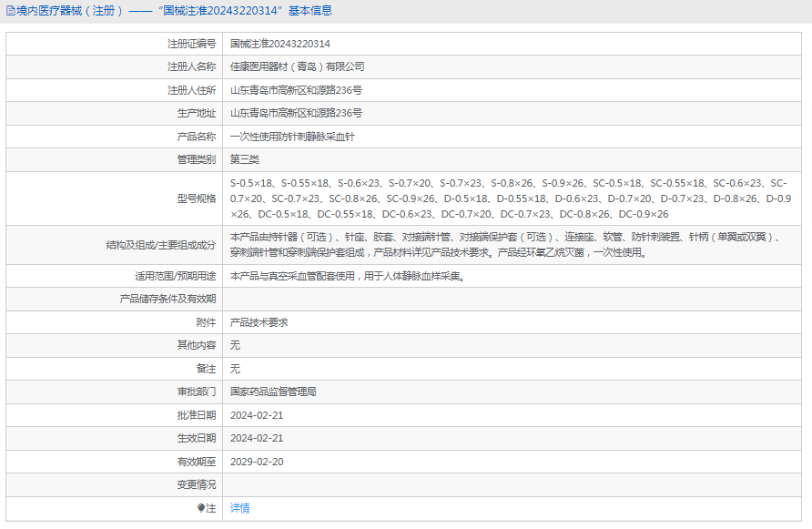Click the 注册证编号 label

(191, 44)
